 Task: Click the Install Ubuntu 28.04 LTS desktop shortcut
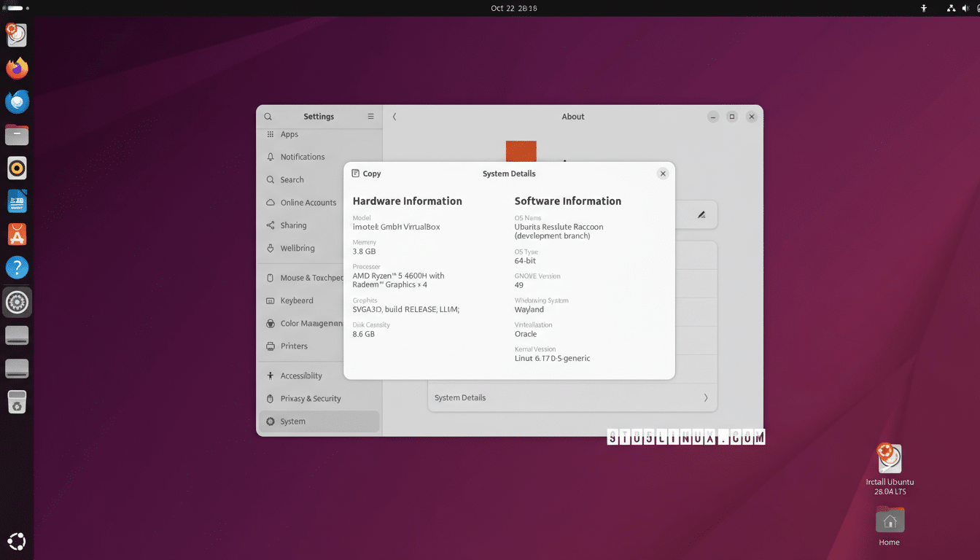click(889, 458)
